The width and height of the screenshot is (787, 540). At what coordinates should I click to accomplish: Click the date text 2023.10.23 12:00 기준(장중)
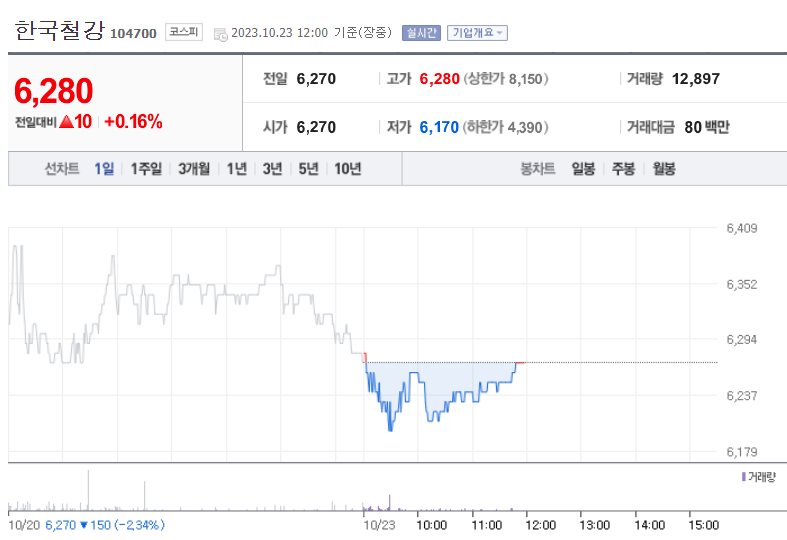pyautogui.click(x=311, y=33)
